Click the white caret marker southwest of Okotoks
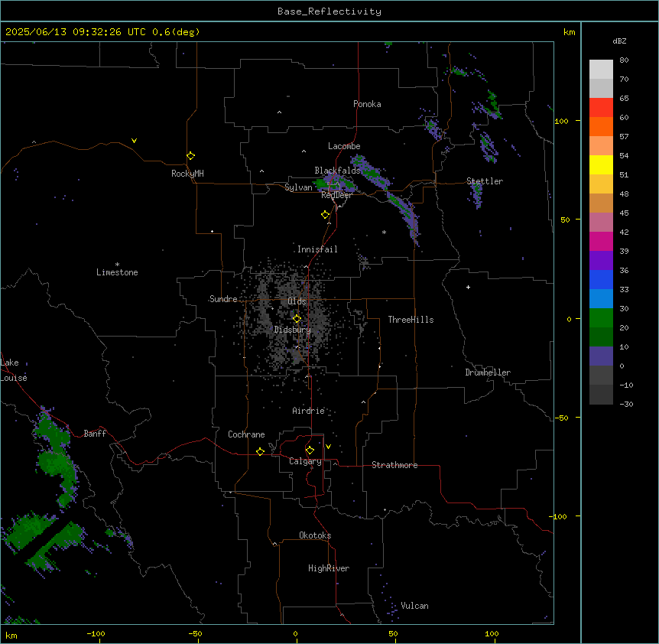Screen dimensions: 659x644 tap(274, 544)
